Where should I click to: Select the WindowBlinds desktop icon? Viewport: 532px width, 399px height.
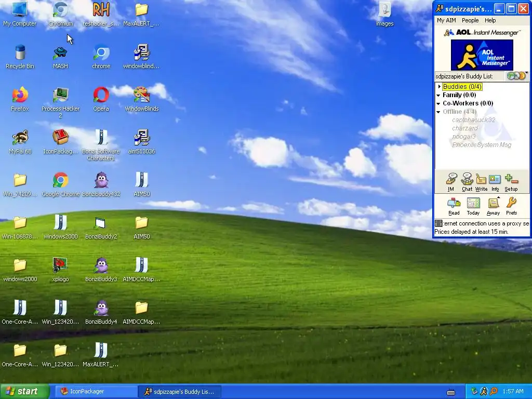tap(142, 99)
